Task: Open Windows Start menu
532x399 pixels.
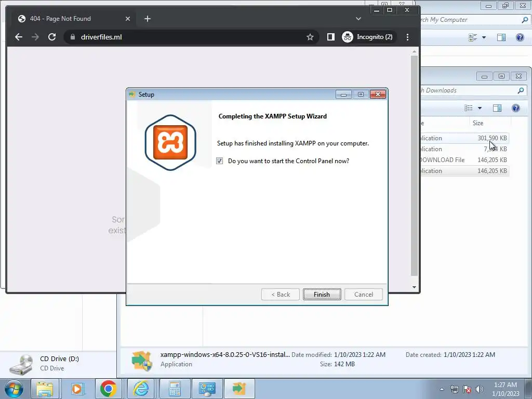Action: (14, 389)
